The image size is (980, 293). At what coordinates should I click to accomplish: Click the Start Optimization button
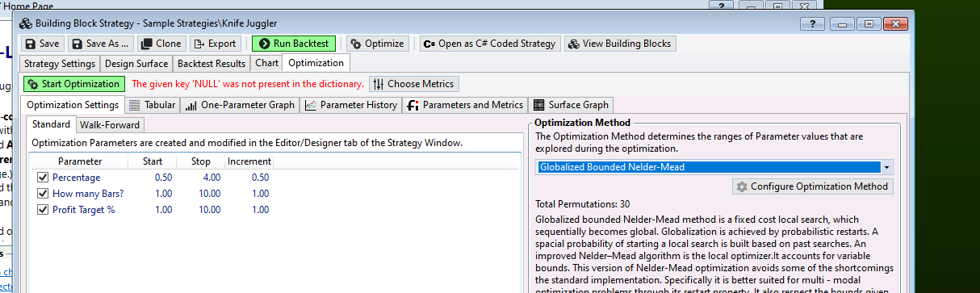(x=73, y=84)
